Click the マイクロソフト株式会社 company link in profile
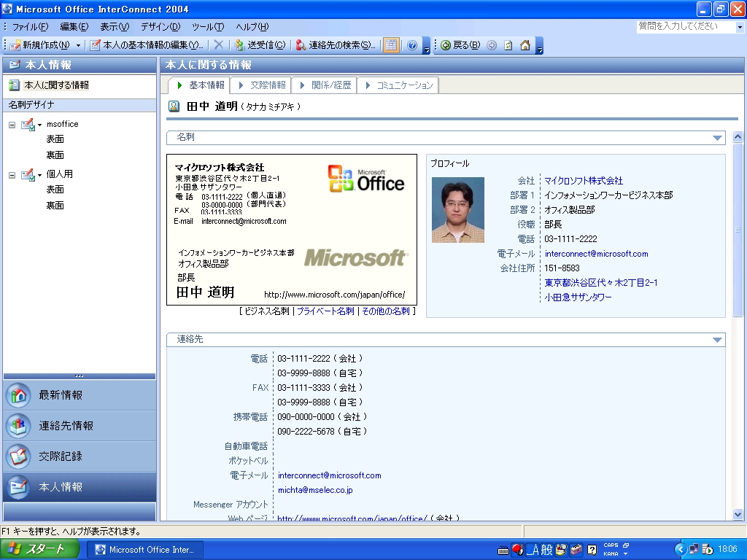The width and height of the screenshot is (747, 560). [x=584, y=181]
